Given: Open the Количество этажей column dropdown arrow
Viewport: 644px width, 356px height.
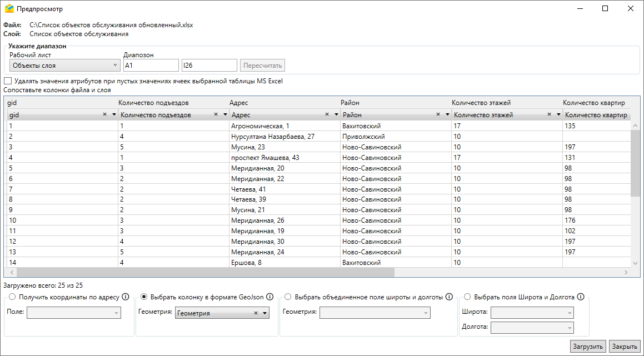Looking at the screenshot, I should click(x=558, y=114).
